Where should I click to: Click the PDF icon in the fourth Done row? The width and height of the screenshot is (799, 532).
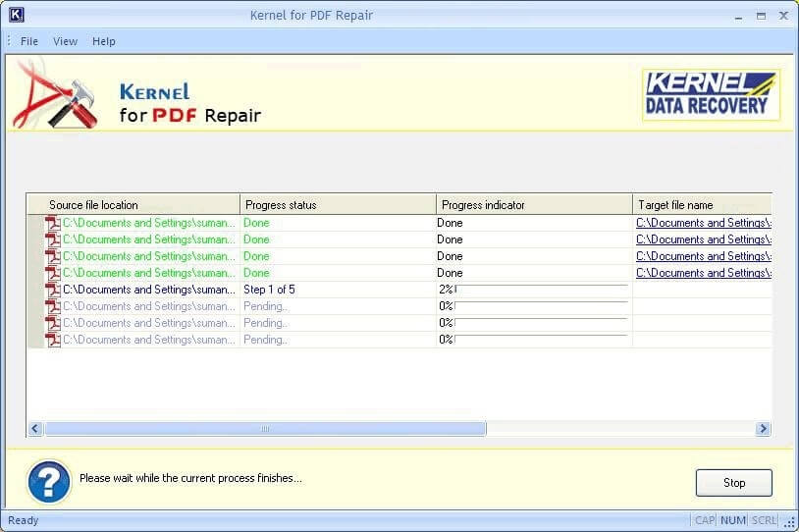[53, 273]
